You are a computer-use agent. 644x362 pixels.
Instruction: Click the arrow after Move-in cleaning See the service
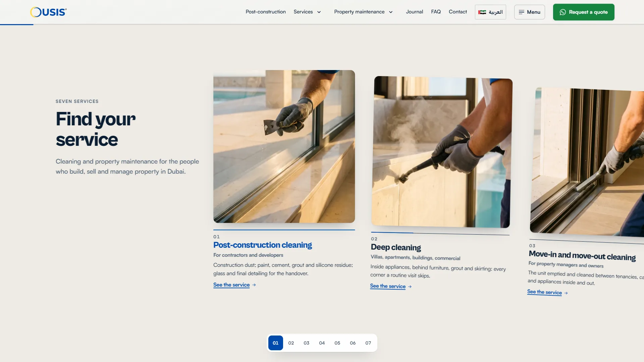click(566, 293)
